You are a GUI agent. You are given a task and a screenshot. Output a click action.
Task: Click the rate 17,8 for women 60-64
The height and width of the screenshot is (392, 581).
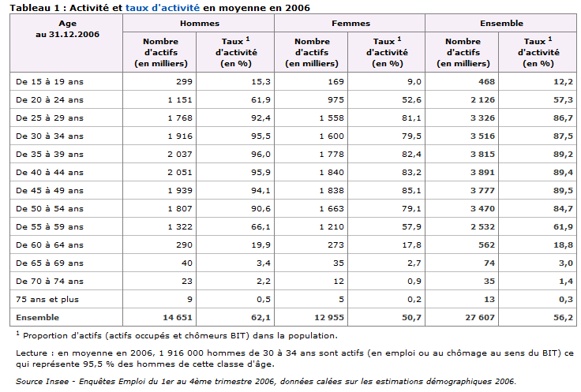coord(411,245)
